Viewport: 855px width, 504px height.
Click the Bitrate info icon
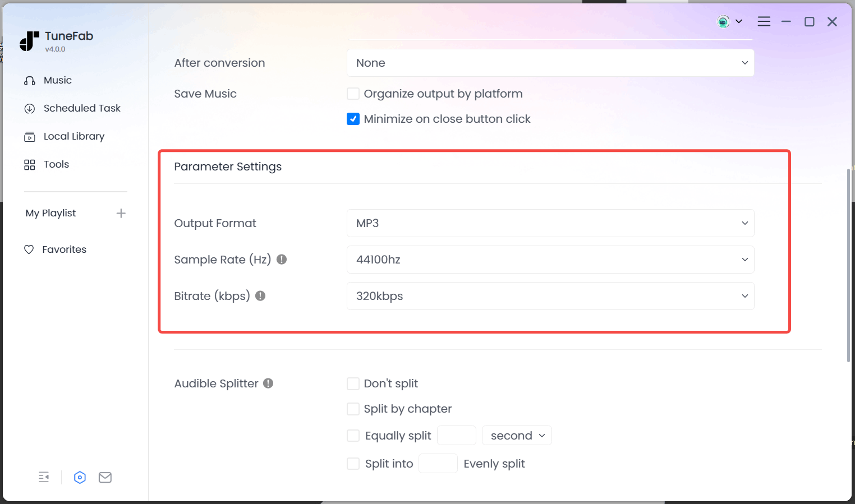tap(260, 296)
